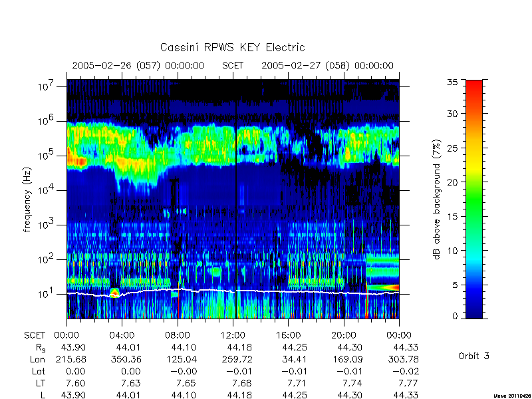532x399 pixels.
Task: Click the time tick label '08:00'
Action: pyautogui.click(x=178, y=336)
